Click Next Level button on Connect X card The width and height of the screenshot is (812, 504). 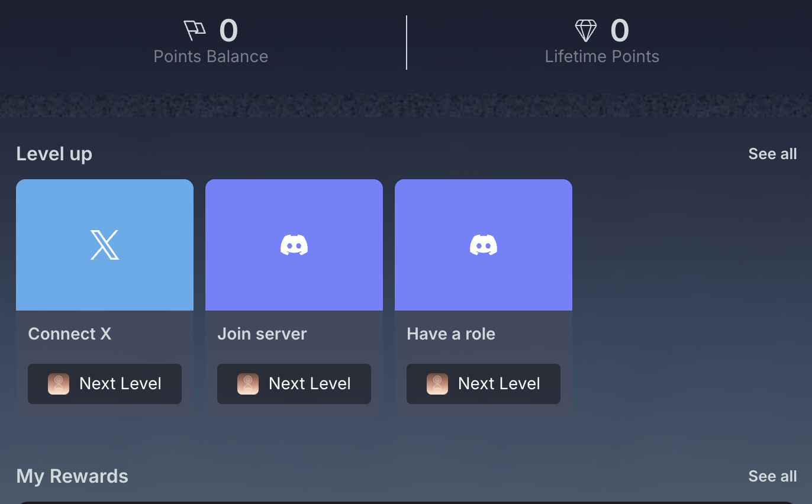pyautogui.click(x=105, y=384)
